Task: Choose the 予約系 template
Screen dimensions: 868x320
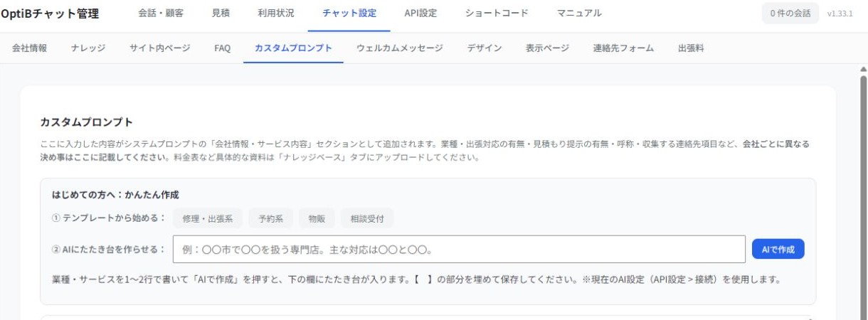Action: (x=271, y=218)
